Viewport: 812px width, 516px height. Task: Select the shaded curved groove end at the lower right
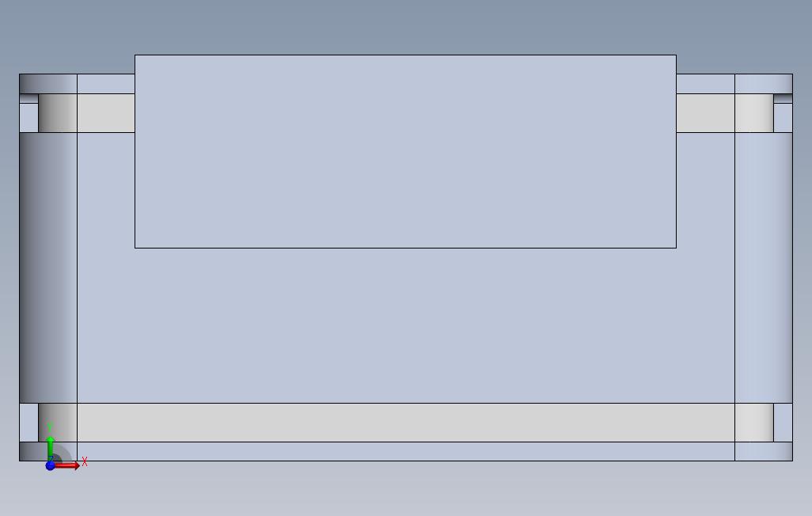(x=754, y=423)
